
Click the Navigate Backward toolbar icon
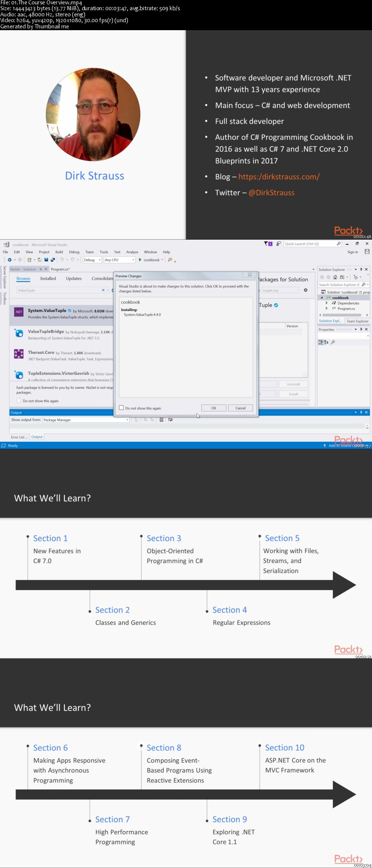(10, 260)
